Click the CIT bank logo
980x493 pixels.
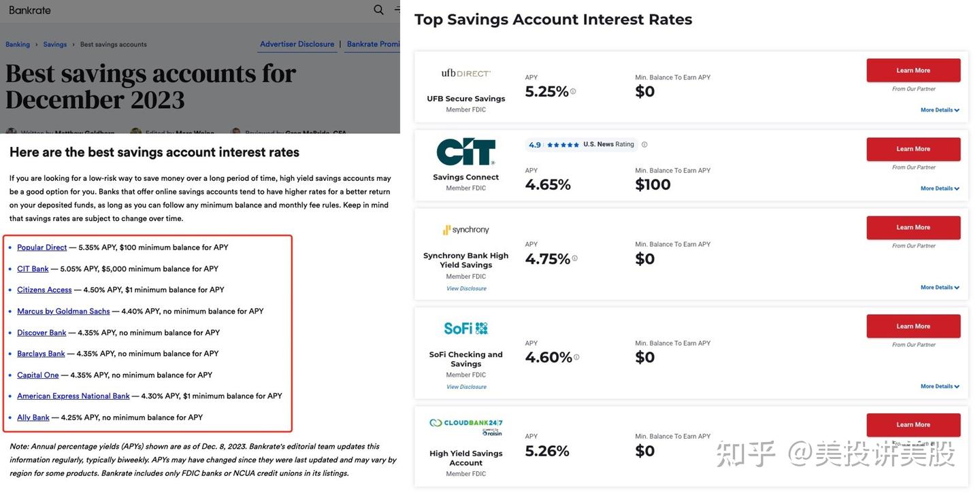point(465,152)
